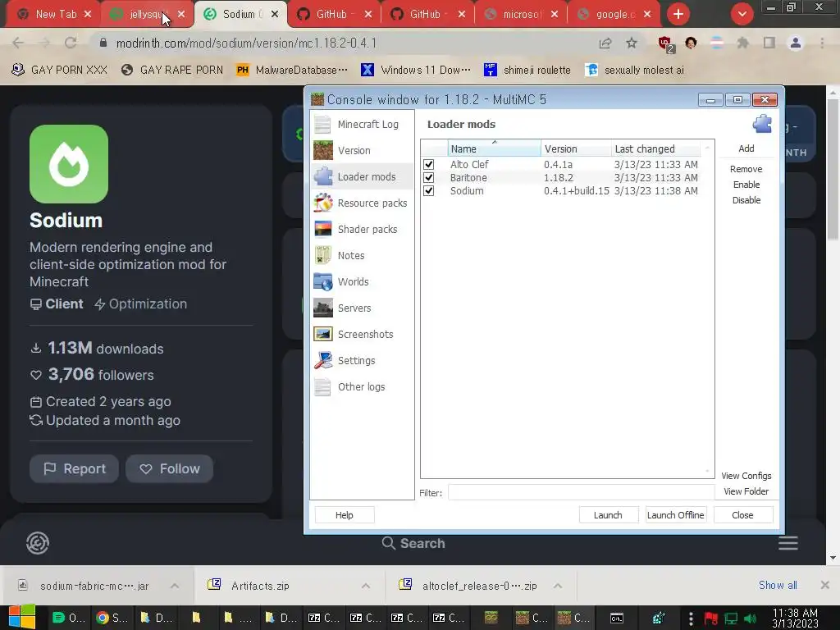This screenshot has width=840, height=630.
Task: Expand the altoclef_release zip download options
Action: coord(558,586)
